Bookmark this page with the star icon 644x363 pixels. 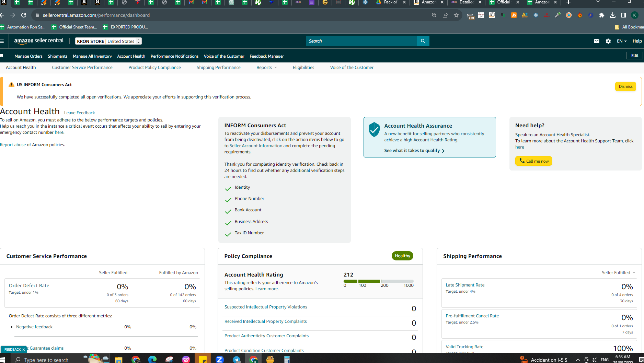456,15
